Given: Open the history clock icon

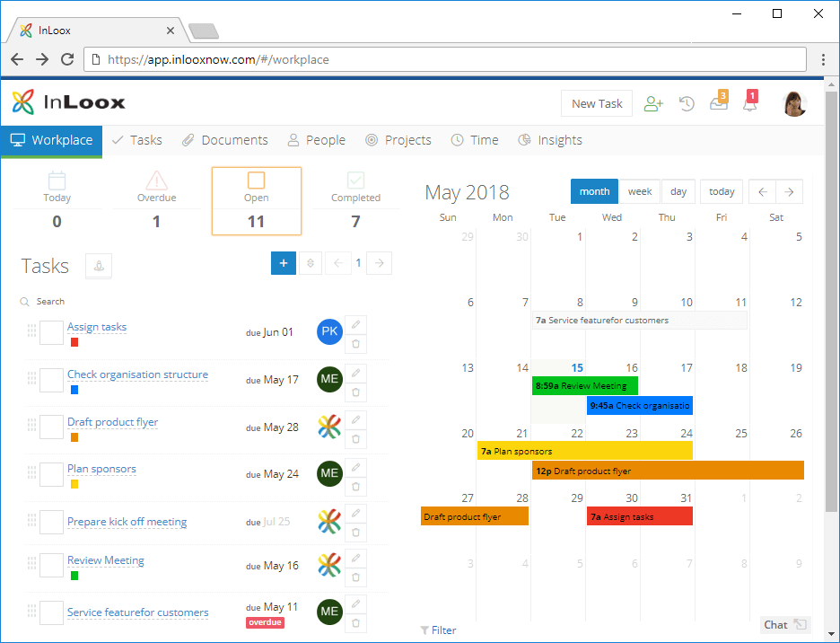Looking at the screenshot, I should (687, 103).
